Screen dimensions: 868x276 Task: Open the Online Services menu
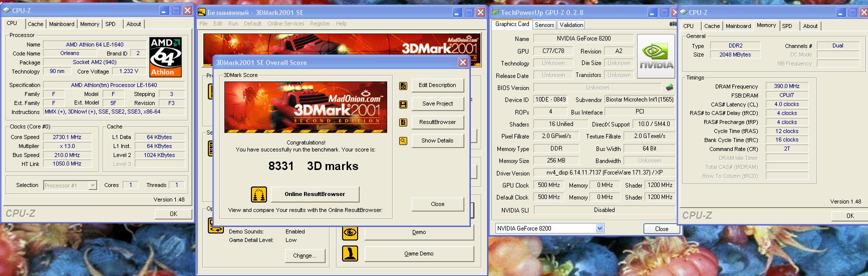click(x=285, y=23)
